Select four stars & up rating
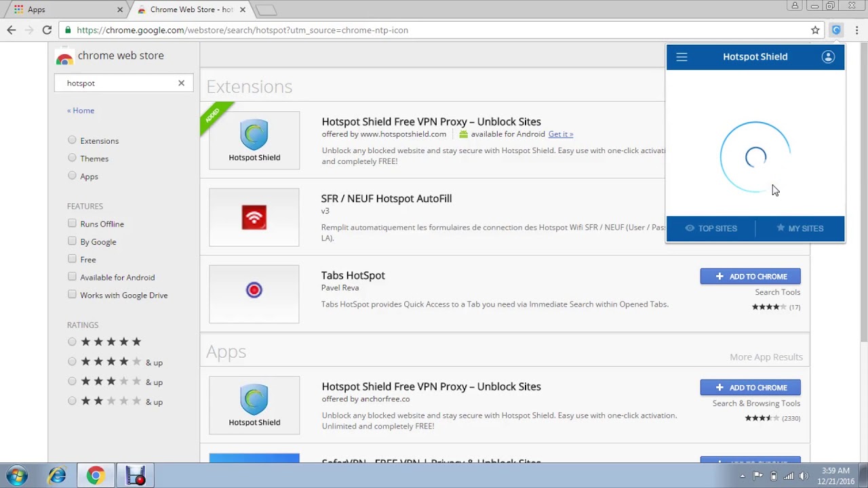 72,362
